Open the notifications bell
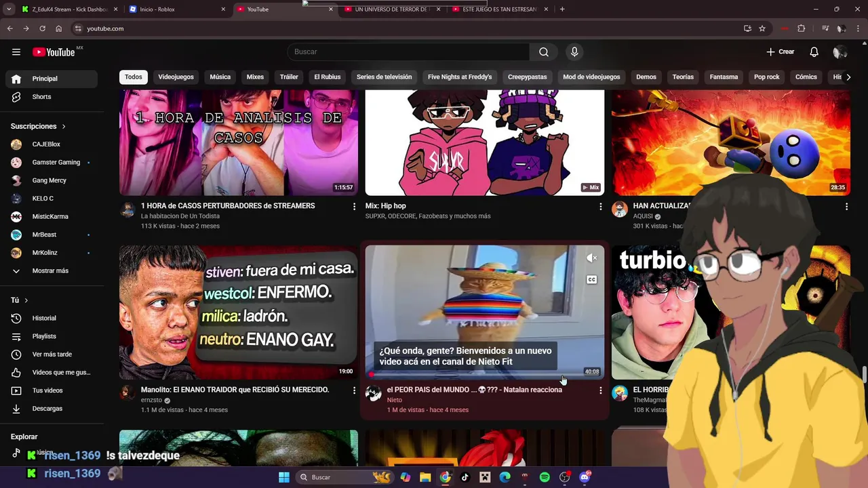The width and height of the screenshot is (868, 488). pos(814,52)
